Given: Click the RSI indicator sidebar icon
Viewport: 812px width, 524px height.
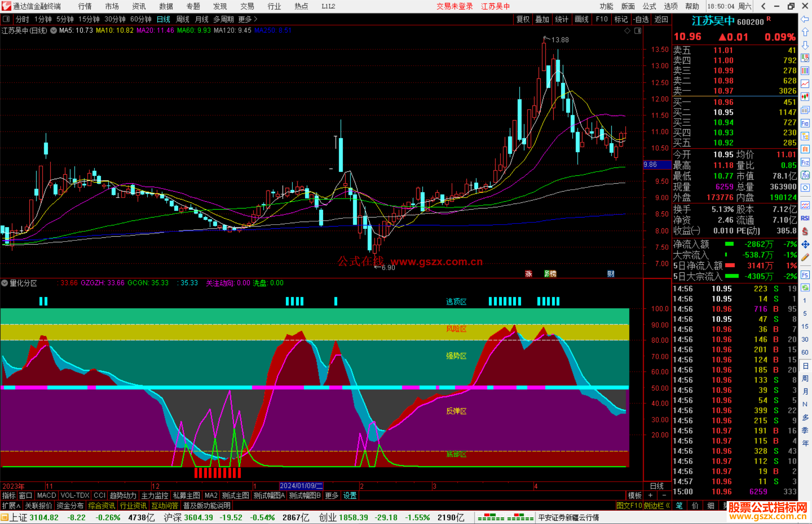Looking at the screenshot, I should click(x=805, y=218).
